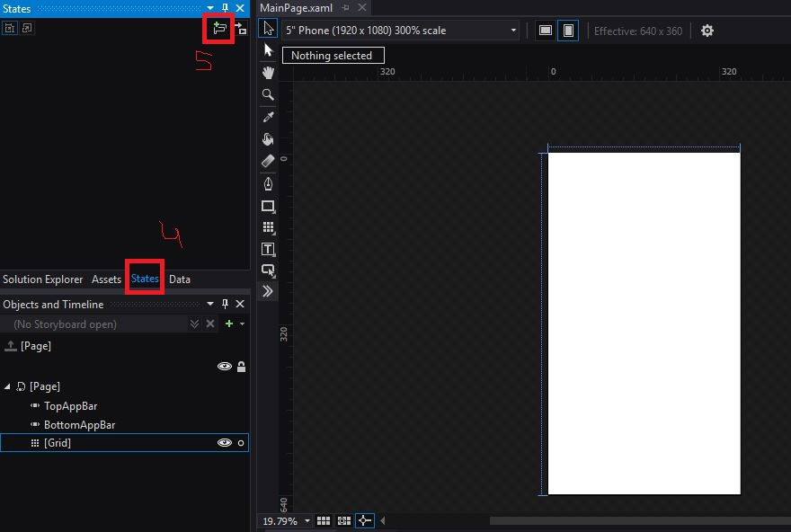Viewport: 791px width, 532px height.
Task: Open Objects and Timeline options arrow
Action: pyautogui.click(x=210, y=304)
